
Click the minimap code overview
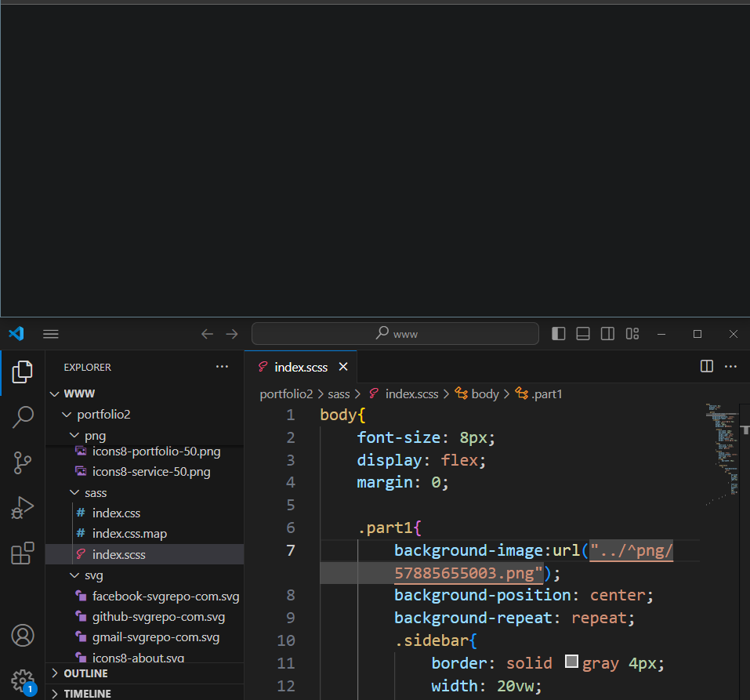[723, 455]
